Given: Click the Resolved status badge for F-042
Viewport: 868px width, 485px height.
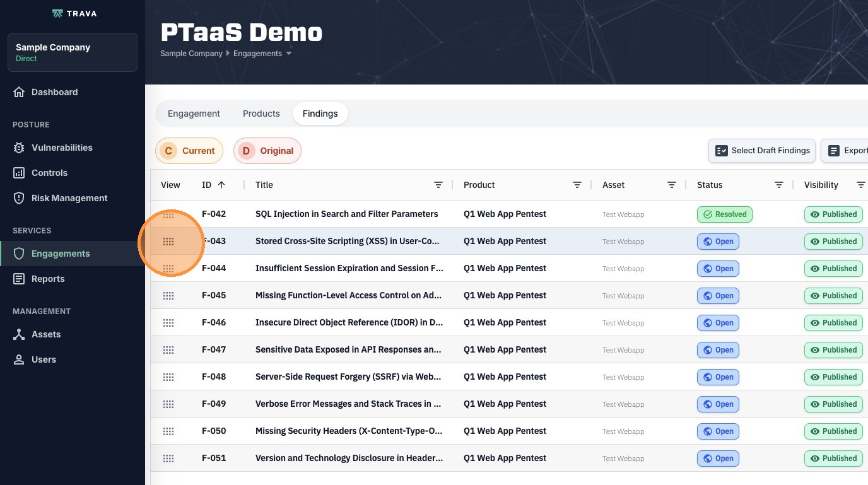Looking at the screenshot, I should tap(725, 214).
